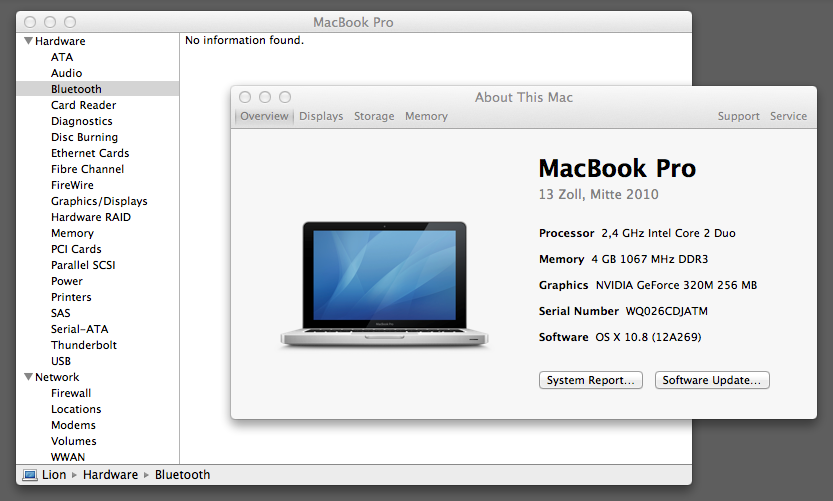Open the PCI Cards entry
Viewport: 833px width, 501px height.
pos(76,249)
